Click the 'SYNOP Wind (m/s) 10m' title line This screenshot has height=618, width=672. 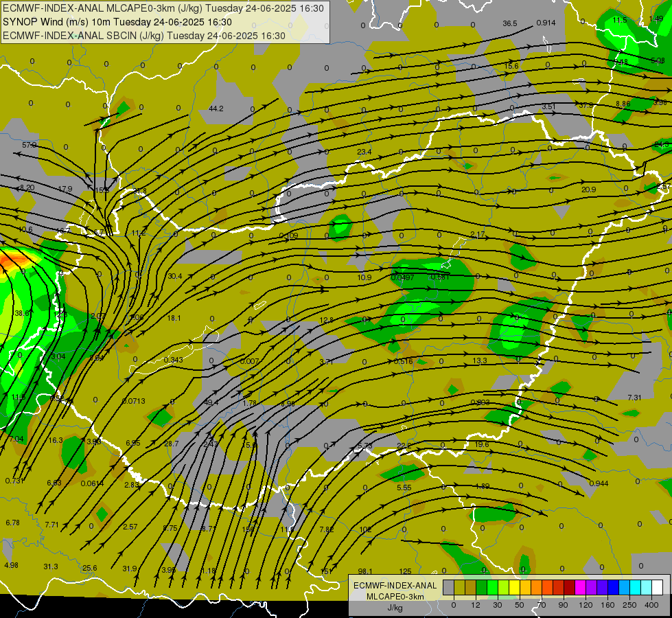coord(117,22)
